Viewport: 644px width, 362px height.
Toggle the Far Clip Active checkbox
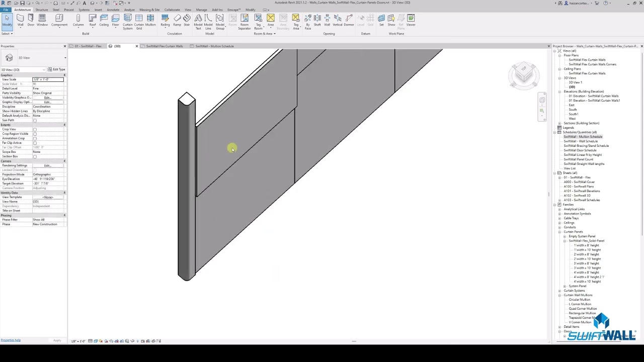[35, 143]
